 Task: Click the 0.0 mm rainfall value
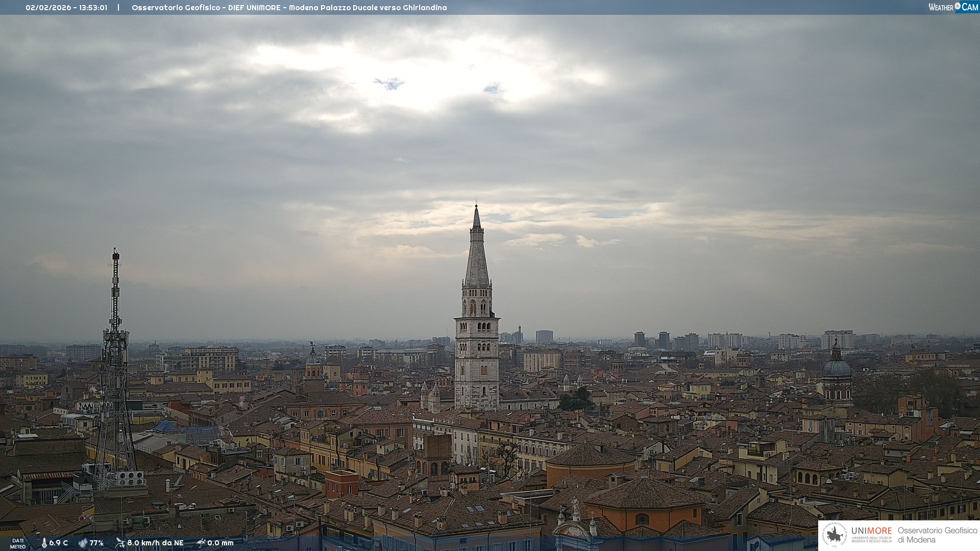(x=220, y=543)
